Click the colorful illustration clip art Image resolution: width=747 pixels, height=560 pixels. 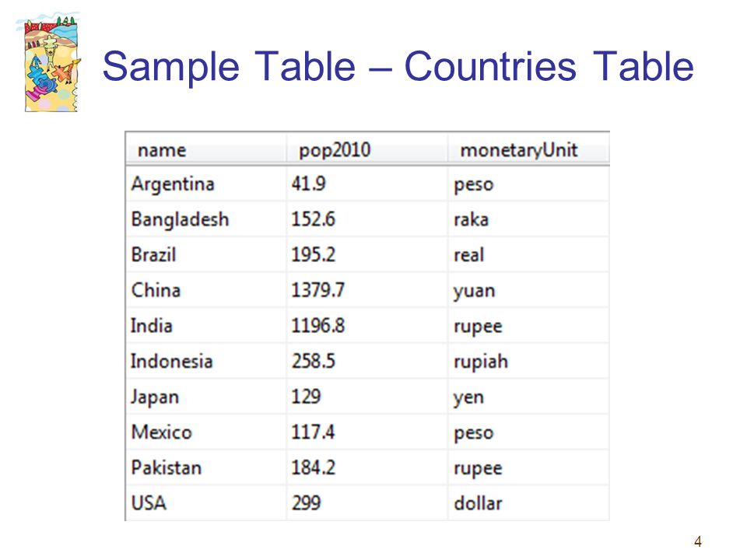[48, 62]
